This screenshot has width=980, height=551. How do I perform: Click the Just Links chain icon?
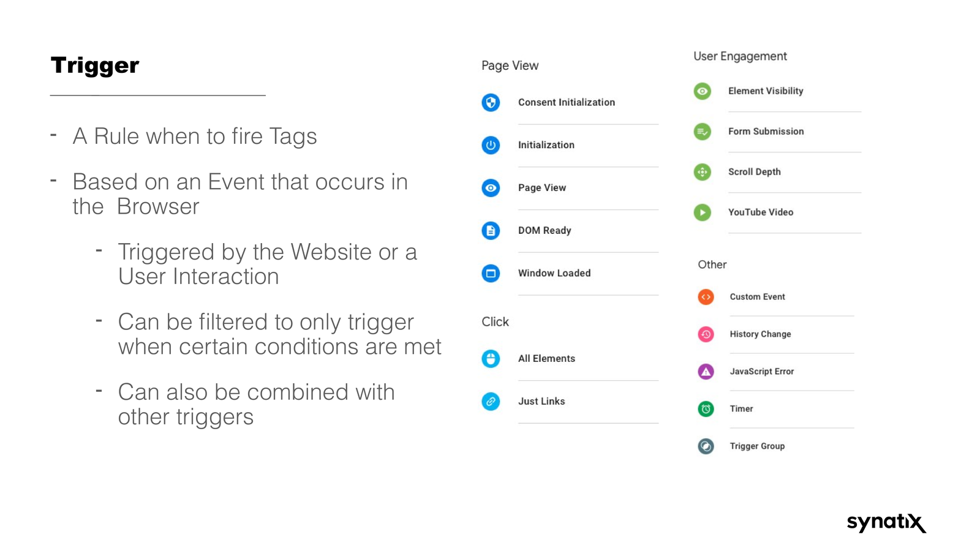tap(491, 402)
